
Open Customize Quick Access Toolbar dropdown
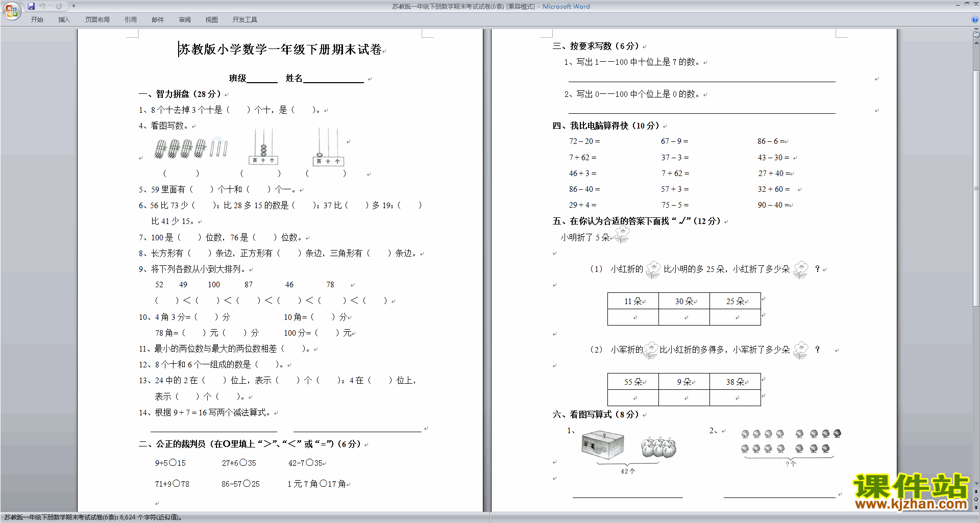tap(73, 6)
